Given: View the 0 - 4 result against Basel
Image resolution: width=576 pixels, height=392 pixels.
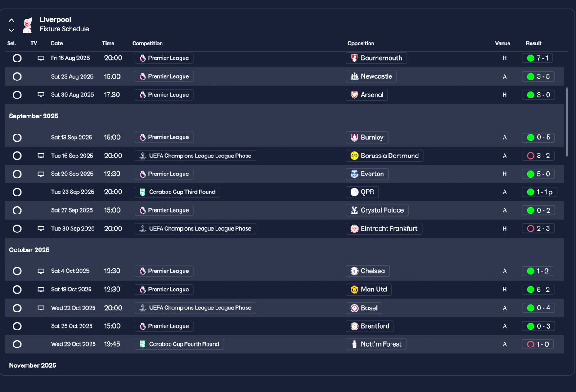Looking at the screenshot, I should pos(538,308).
